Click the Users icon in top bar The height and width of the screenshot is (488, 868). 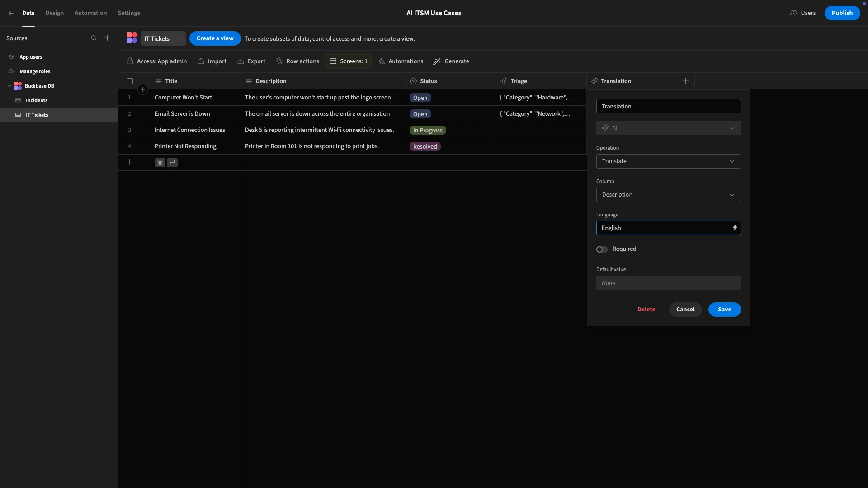coord(793,13)
